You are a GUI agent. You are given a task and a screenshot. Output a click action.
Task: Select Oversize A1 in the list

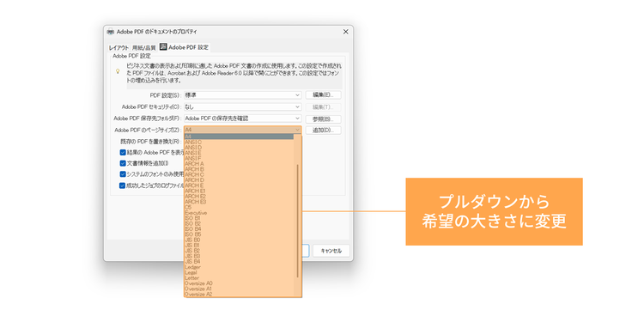pos(239,289)
